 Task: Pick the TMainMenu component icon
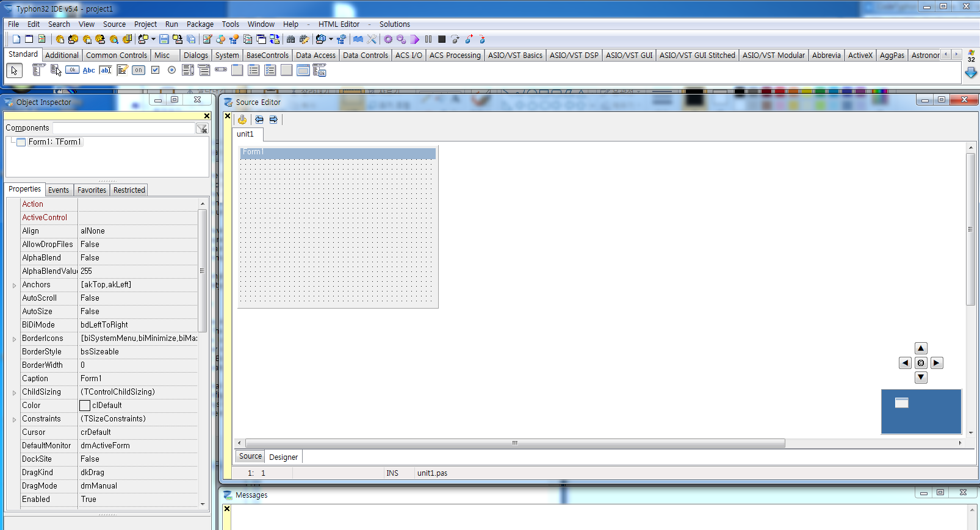(38, 70)
